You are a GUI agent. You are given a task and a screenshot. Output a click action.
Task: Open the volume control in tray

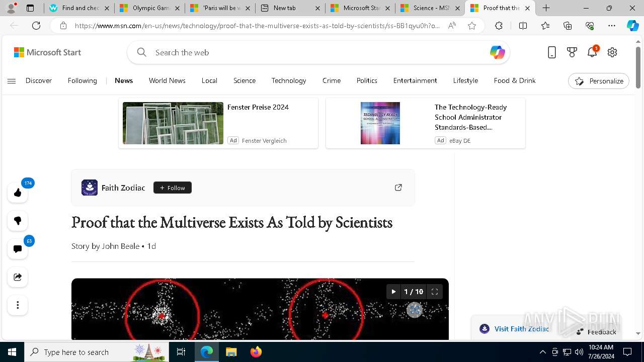click(579, 352)
